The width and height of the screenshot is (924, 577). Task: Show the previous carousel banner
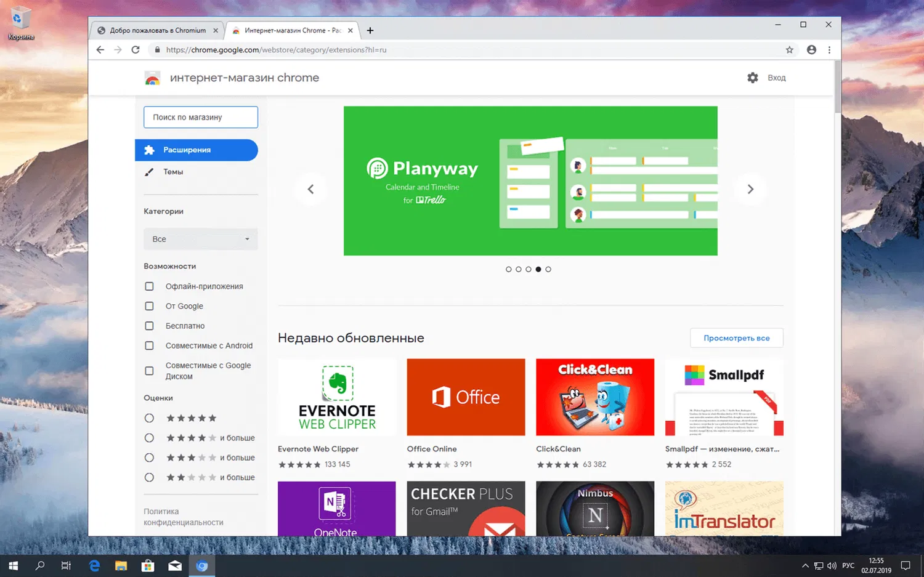(310, 189)
